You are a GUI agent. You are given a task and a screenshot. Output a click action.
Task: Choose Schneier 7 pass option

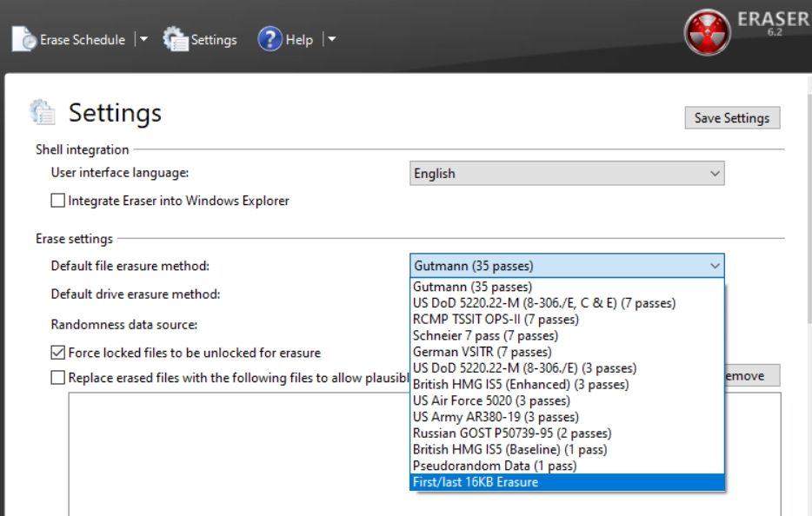(x=567, y=335)
